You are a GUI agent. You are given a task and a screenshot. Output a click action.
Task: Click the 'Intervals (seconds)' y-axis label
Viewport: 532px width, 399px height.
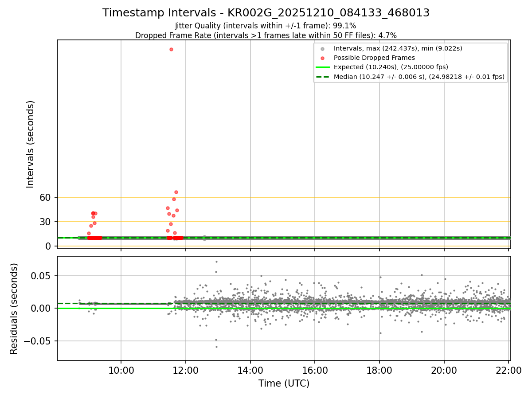[30, 144]
